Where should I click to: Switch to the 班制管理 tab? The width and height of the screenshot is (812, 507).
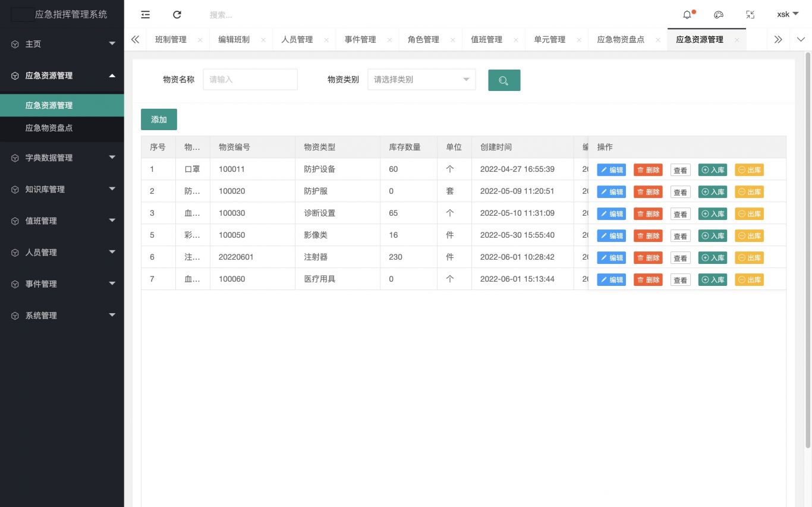coord(171,40)
